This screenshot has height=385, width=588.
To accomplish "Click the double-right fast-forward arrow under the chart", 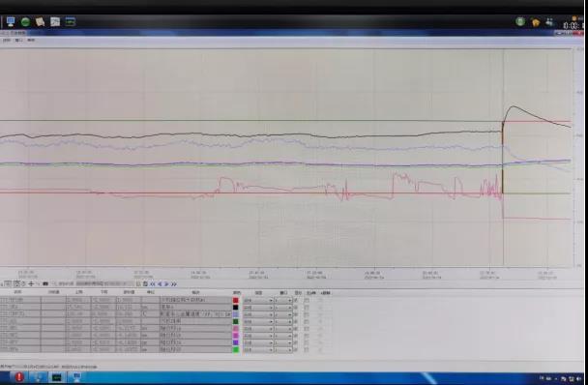I will [x=174, y=284].
